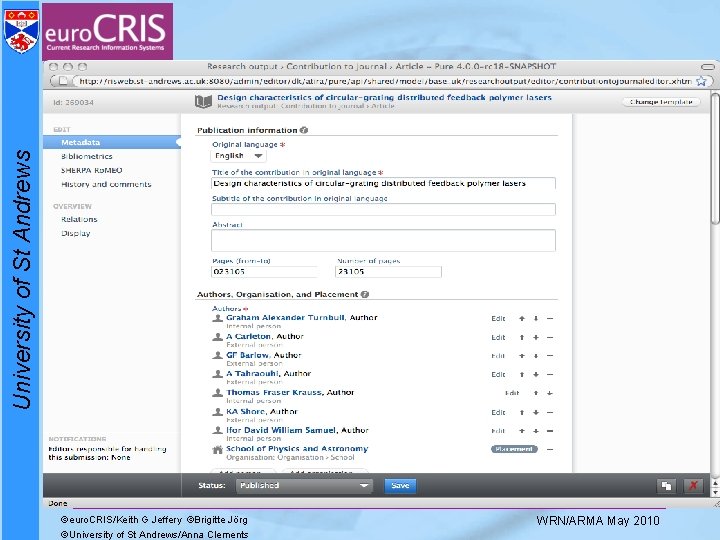Screen dimensions: 720x540
Task: Open the Status Published dropdown
Action: tap(304, 485)
